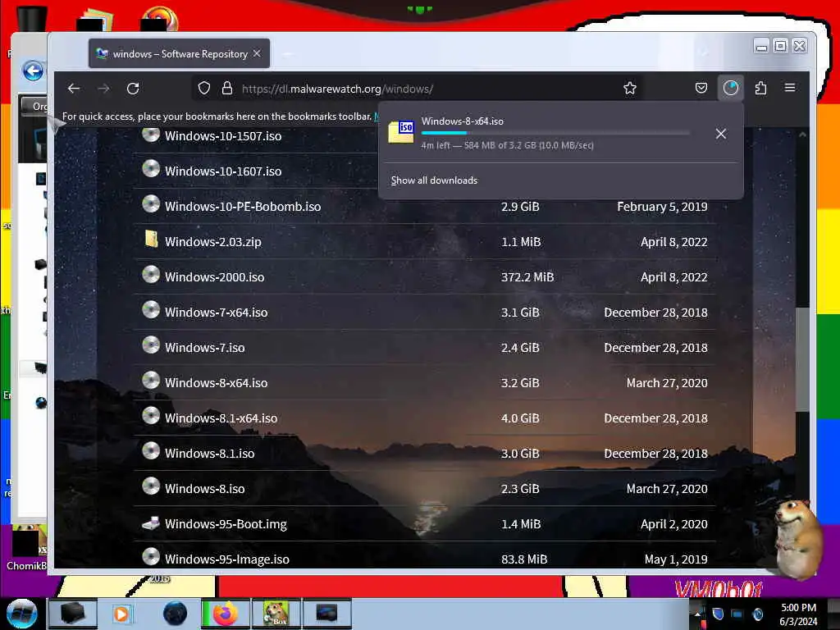
Task: Go back using the browser back arrow
Action: (x=74, y=89)
